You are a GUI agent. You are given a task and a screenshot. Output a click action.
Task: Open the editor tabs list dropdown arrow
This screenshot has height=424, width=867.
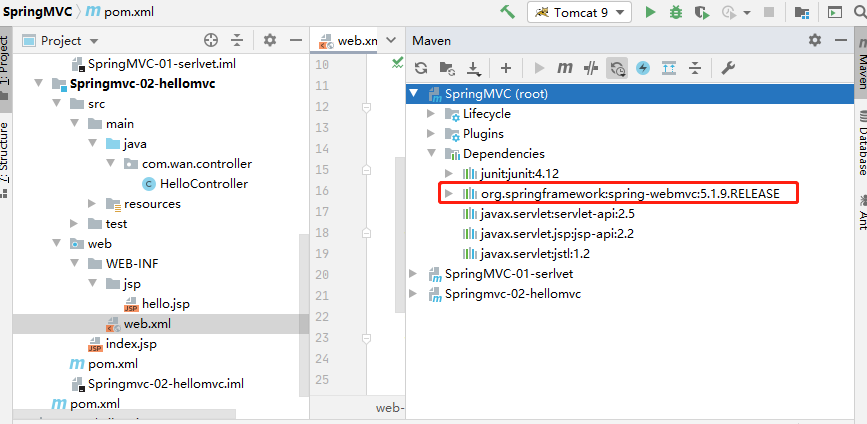point(391,40)
